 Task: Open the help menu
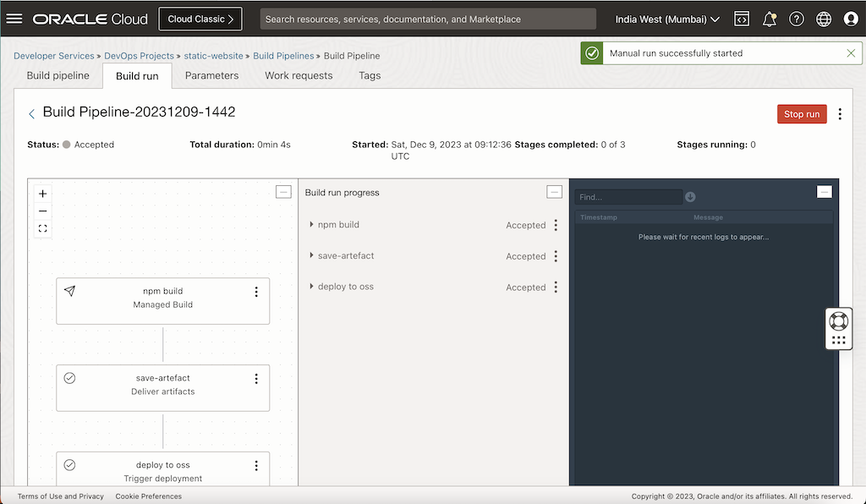click(796, 18)
